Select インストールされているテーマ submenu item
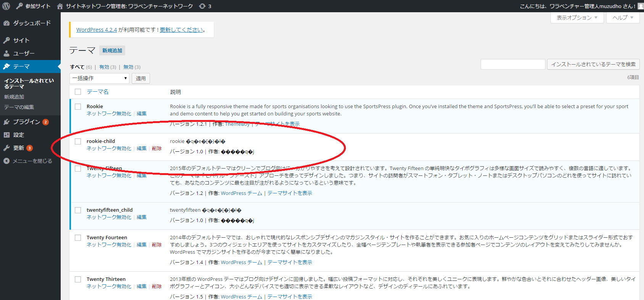Image resolution: width=644 pixels, height=300 pixels. pos(29,84)
